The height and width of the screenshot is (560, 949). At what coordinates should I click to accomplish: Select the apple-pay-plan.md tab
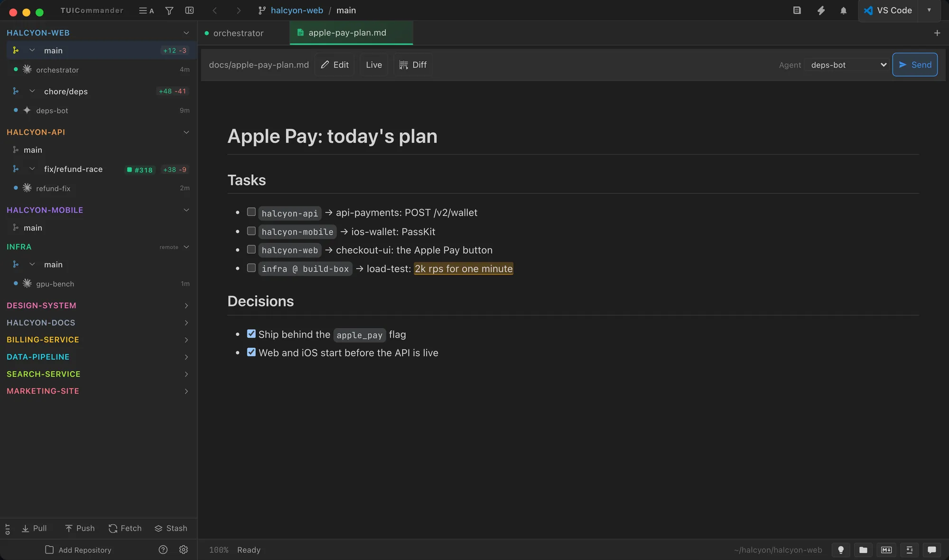point(351,33)
